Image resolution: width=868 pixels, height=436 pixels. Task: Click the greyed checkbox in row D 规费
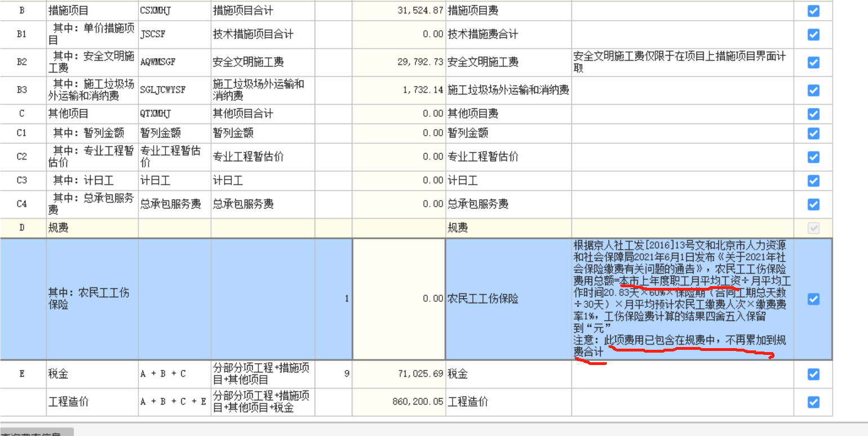(x=813, y=228)
